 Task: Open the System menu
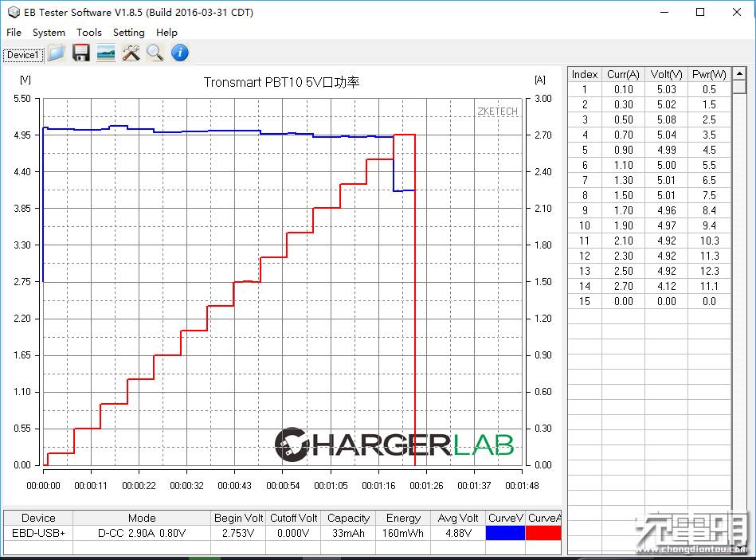[49, 33]
